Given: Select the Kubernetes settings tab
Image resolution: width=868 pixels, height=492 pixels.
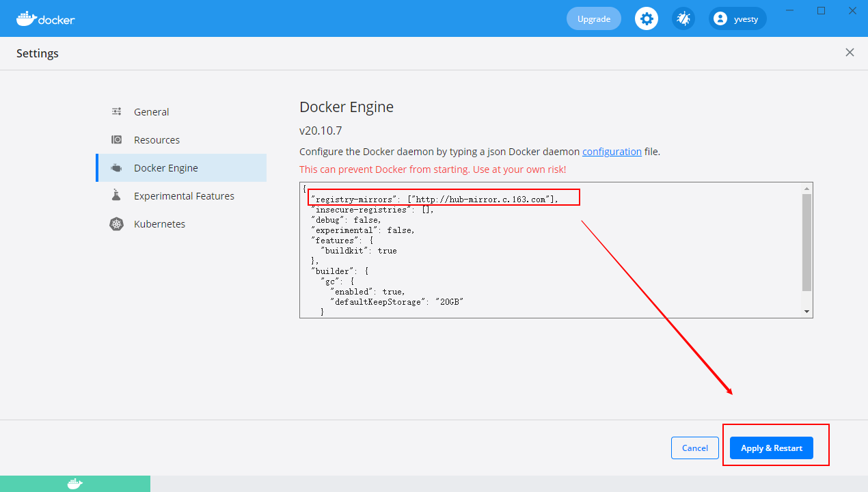Looking at the screenshot, I should point(160,223).
